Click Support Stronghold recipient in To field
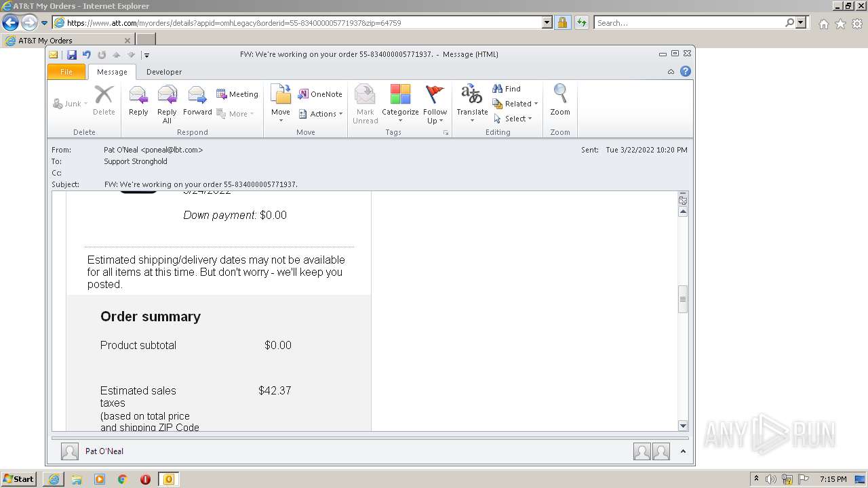 [136, 161]
